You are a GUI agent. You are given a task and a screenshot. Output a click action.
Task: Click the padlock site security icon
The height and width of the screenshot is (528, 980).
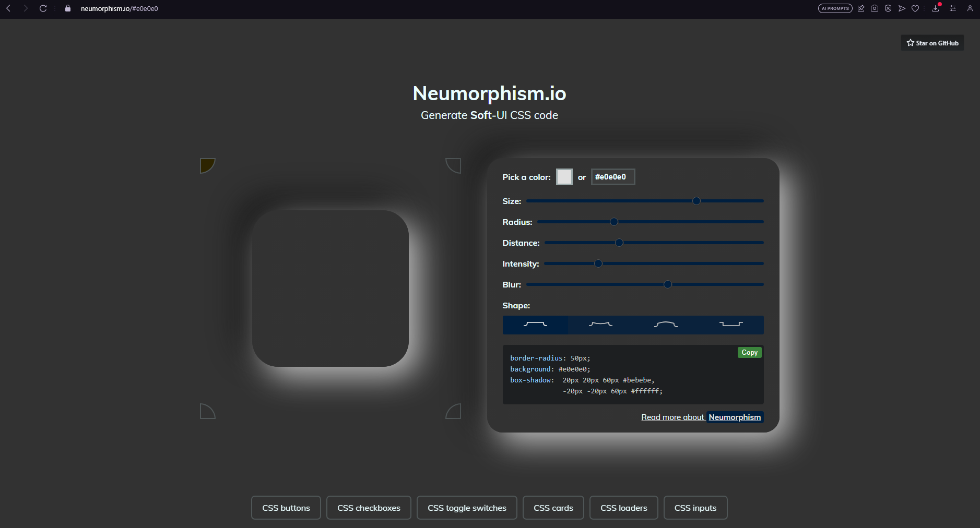68,8
